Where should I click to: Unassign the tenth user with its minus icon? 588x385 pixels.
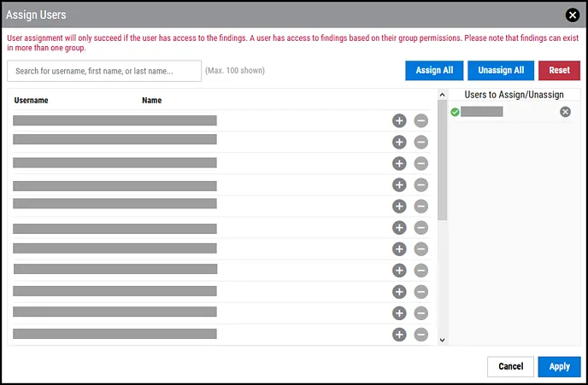point(420,312)
